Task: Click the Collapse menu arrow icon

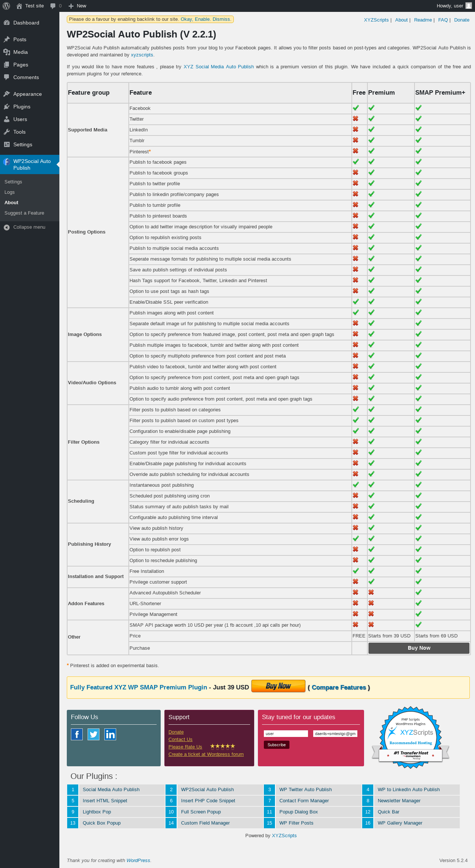Action: tap(7, 227)
